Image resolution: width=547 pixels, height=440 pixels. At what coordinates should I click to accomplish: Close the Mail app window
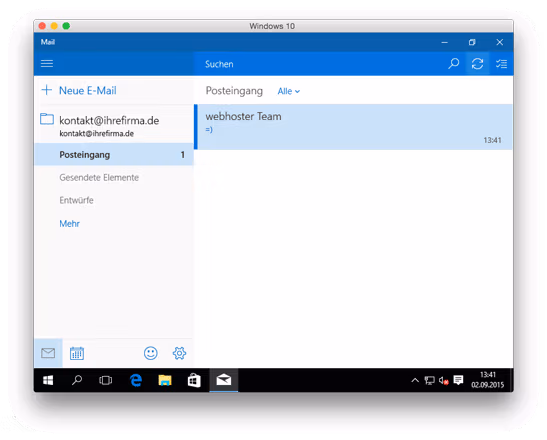500,42
